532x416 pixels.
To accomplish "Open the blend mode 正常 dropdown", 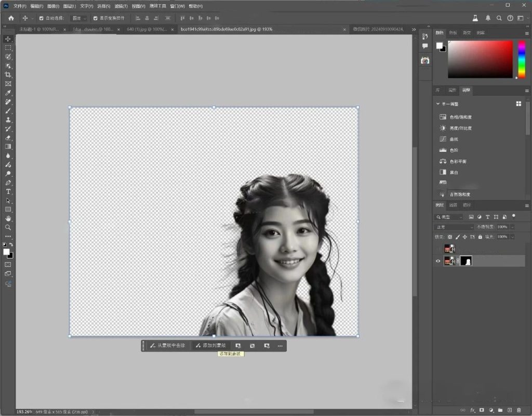I will [x=454, y=227].
